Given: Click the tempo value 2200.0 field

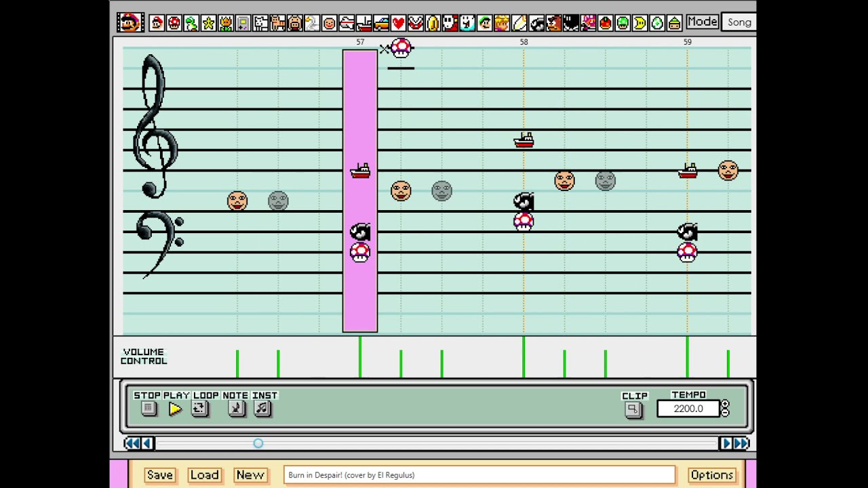Looking at the screenshot, I should click(688, 409).
